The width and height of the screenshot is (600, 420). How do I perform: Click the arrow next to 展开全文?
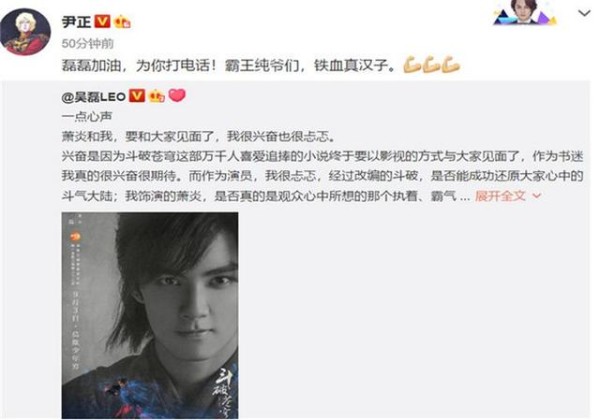(537, 196)
